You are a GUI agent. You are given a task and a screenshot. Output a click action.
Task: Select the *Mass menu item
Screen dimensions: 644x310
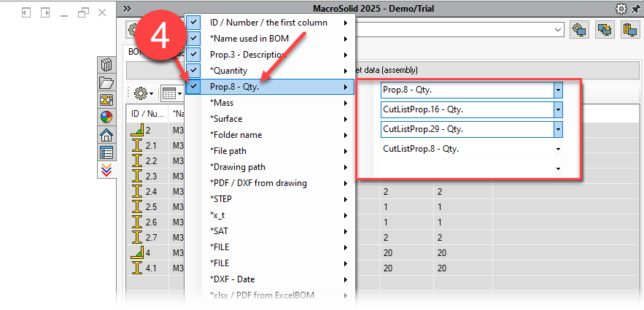click(270, 103)
